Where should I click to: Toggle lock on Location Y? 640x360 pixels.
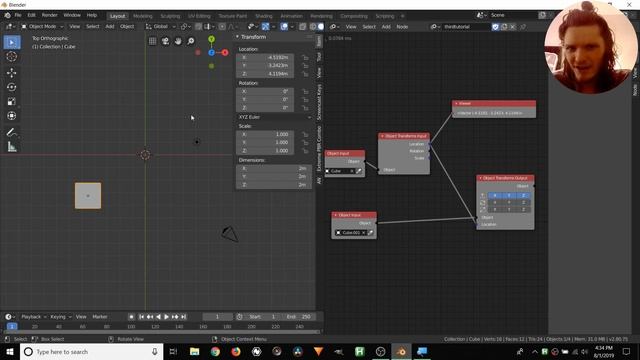(305, 66)
